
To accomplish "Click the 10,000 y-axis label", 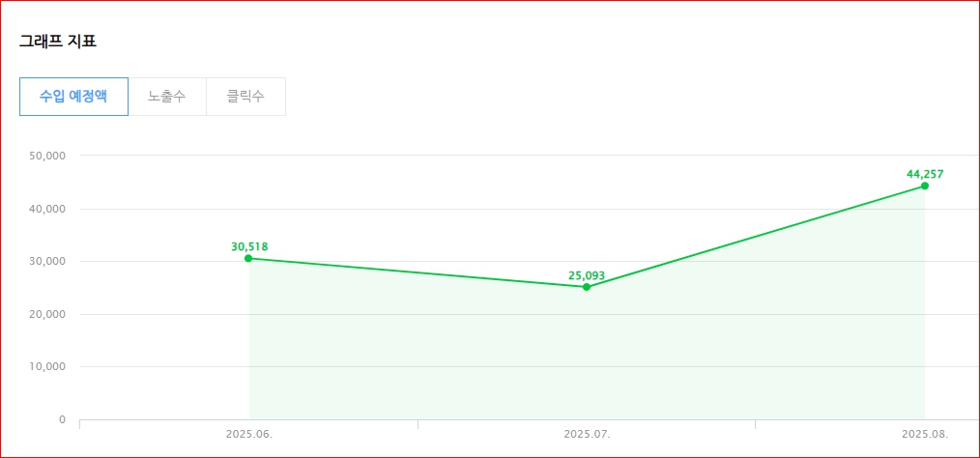I will point(47,367).
